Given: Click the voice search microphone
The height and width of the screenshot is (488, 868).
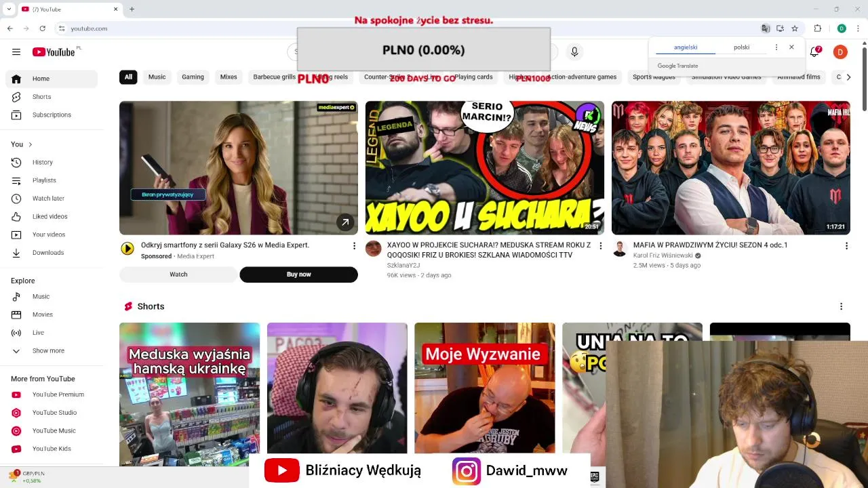Looking at the screenshot, I should (x=574, y=52).
